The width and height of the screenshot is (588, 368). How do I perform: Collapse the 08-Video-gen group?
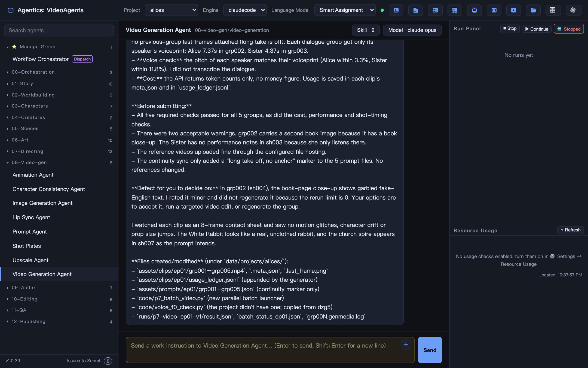(x=59, y=162)
